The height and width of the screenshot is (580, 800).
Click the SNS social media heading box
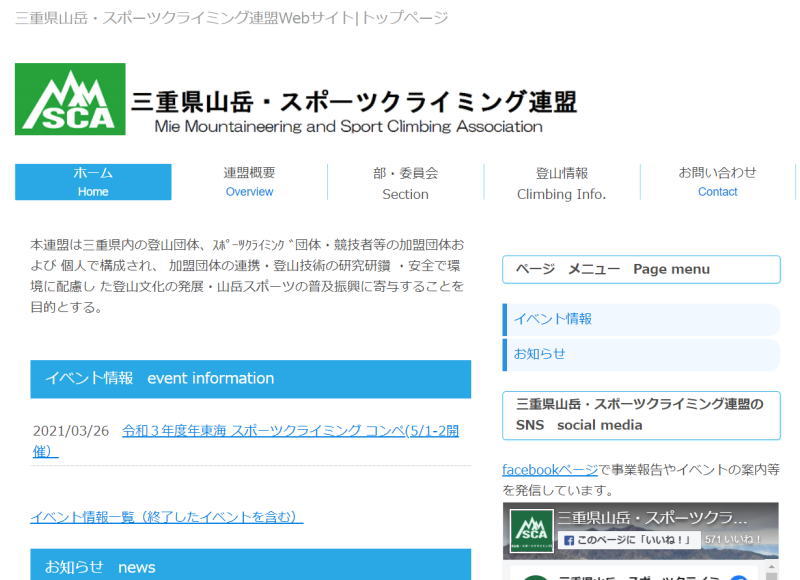[x=641, y=415]
